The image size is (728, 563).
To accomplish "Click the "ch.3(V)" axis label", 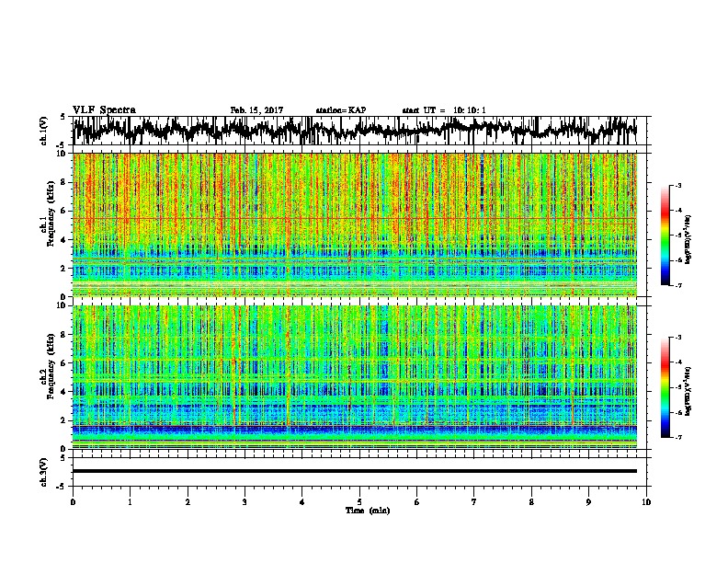I will coord(43,472).
